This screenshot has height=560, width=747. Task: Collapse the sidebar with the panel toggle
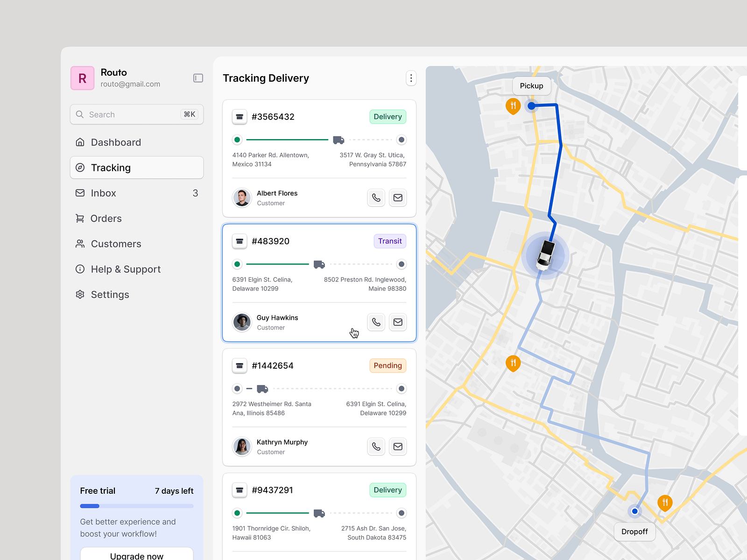[198, 78]
